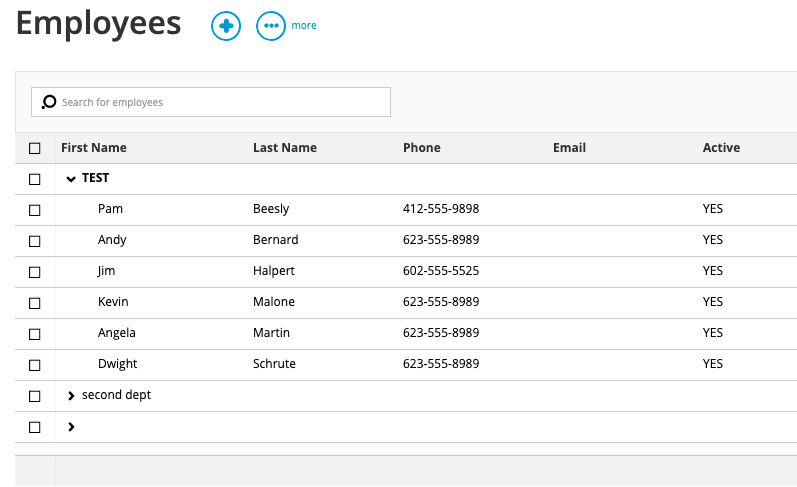Click first name Pam
The image size is (797, 487).
pyautogui.click(x=110, y=208)
